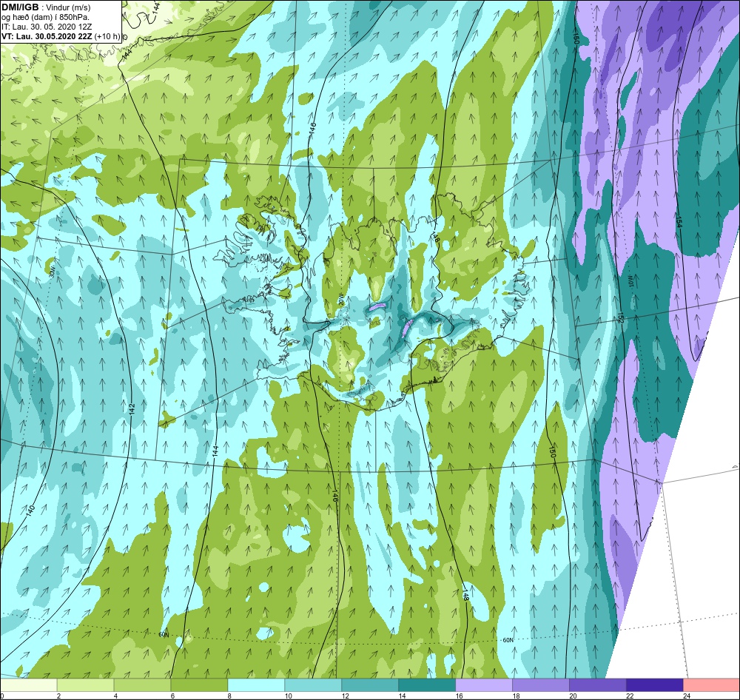
Task: Click the above-24 m/s pink legend swatch
Action: pos(712,685)
